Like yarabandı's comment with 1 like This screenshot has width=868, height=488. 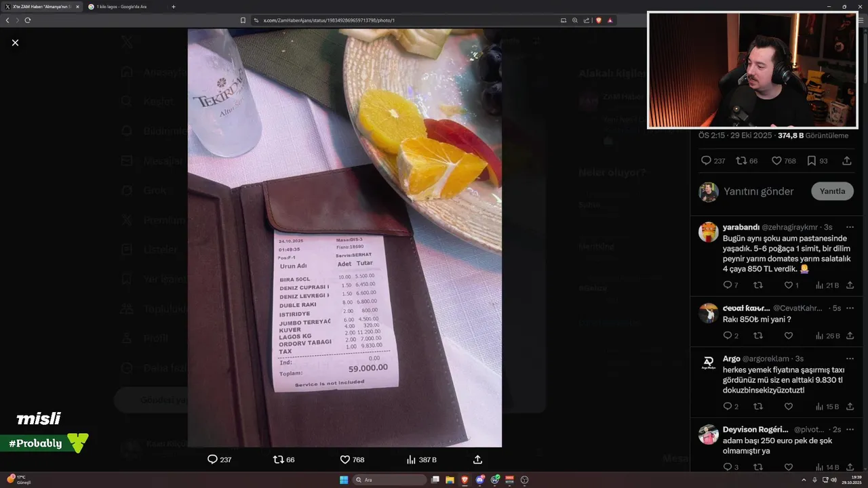tap(789, 285)
